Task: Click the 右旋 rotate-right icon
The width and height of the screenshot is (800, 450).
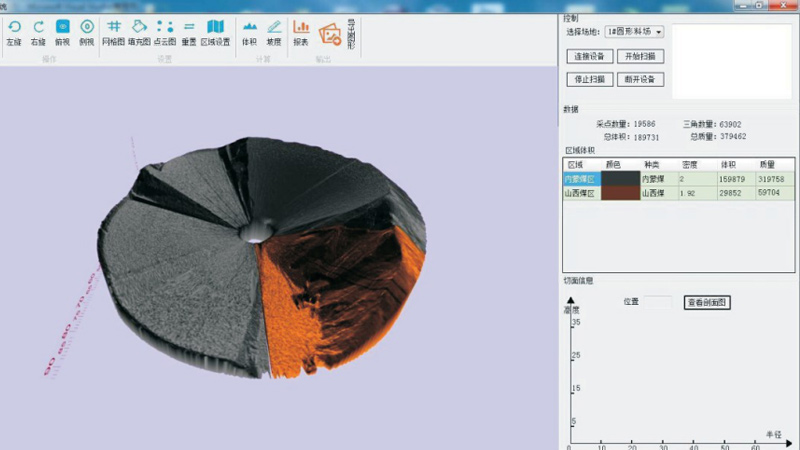Action: tap(38, 28)
